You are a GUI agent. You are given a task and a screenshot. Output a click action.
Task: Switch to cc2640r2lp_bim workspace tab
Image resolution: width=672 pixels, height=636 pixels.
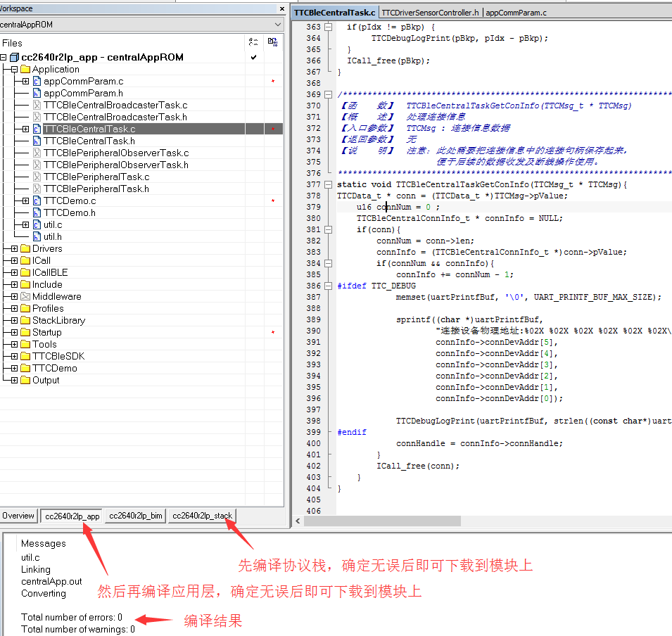tap(135, 516)
